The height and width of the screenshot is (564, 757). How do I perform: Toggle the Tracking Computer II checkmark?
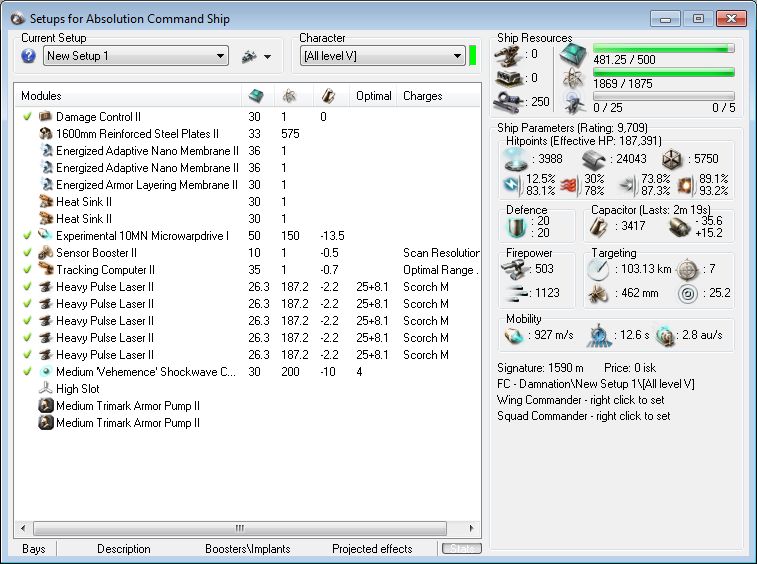(x=27, y=270)
